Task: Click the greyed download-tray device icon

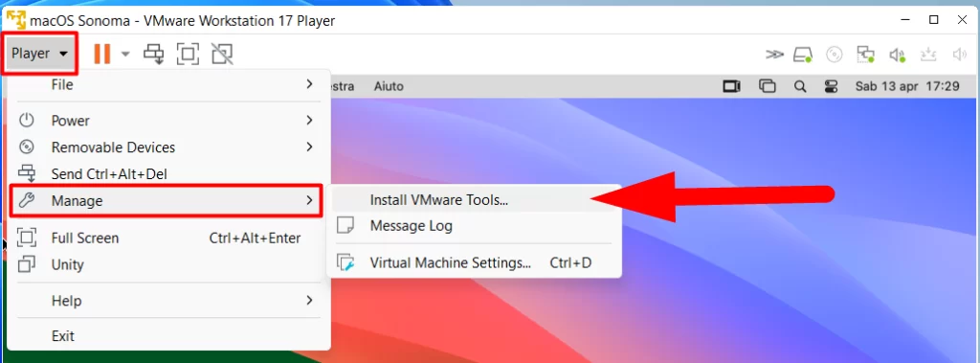Action: (928, 56)
